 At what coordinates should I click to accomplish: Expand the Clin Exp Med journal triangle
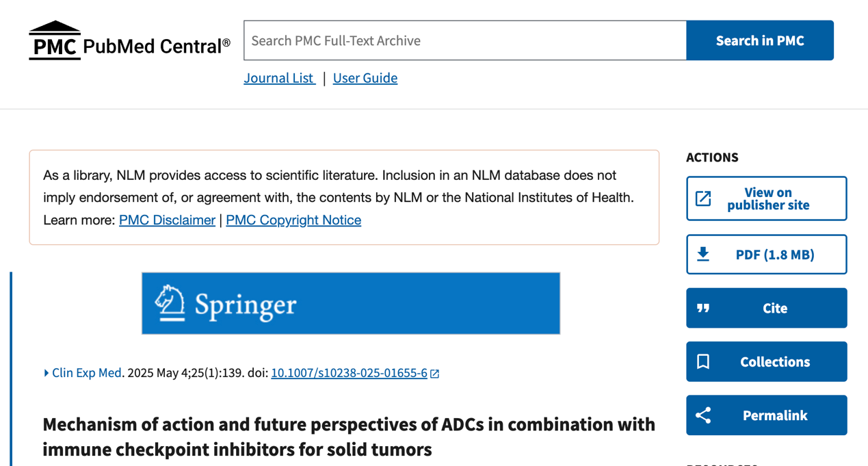[x=46, y=373]
